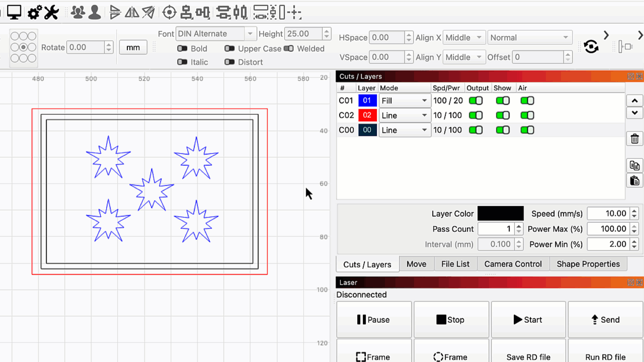Click the Flip Horizontal mirror icon
This screenshot has width=644, height=362.
point(132,13)
